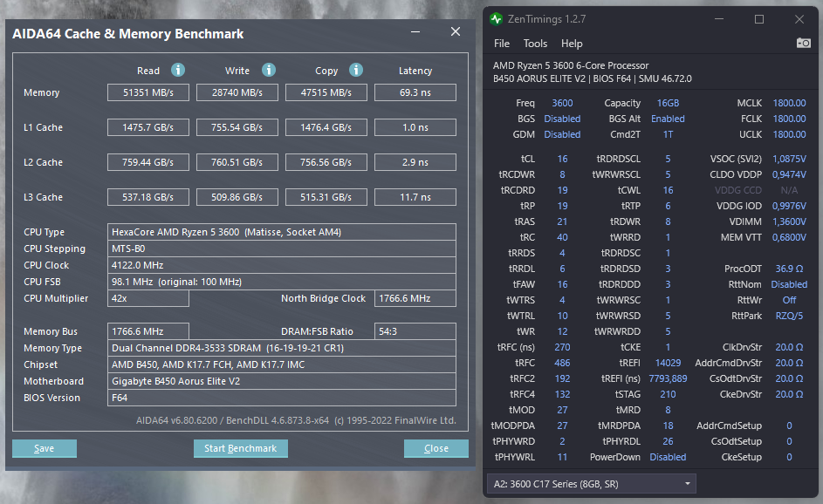The height and width of the screenshot is (504, 823).
Task: Start Benchmark in AIDA64
Action: tap(240, 448)
